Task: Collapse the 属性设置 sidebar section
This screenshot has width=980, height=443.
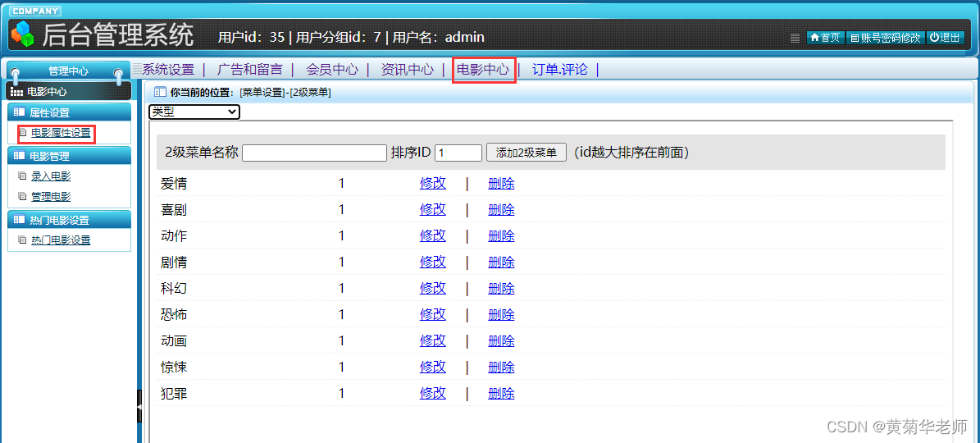Action: coord(69,112)
